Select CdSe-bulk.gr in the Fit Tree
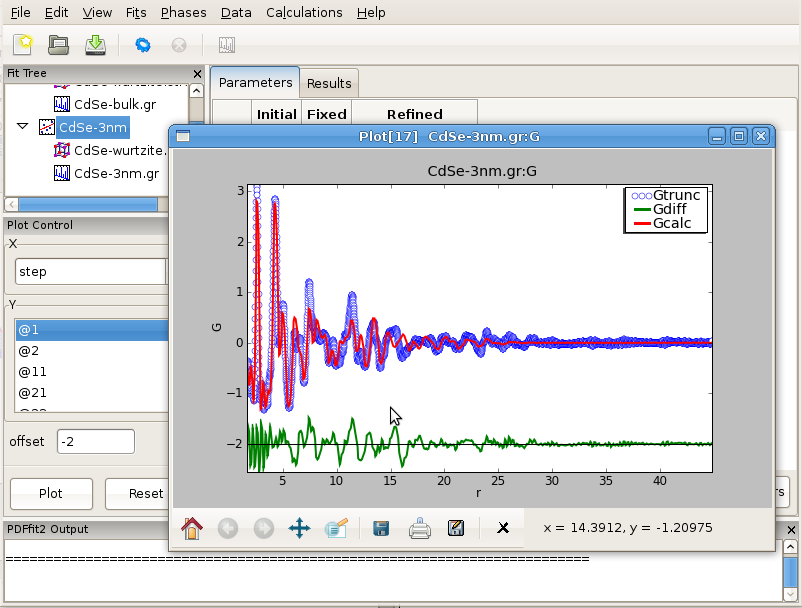This screenshot has height=608, width=802. coord(115,104)
